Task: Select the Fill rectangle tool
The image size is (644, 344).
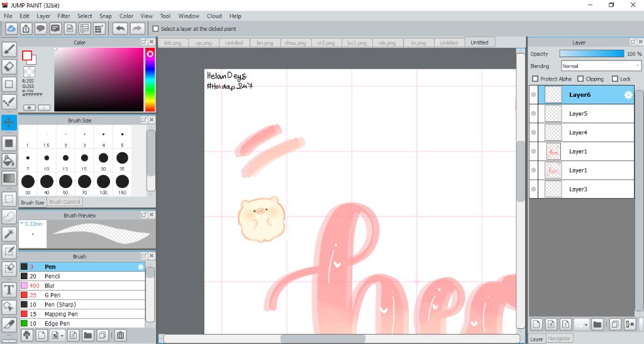Action: tap(9, 143)
